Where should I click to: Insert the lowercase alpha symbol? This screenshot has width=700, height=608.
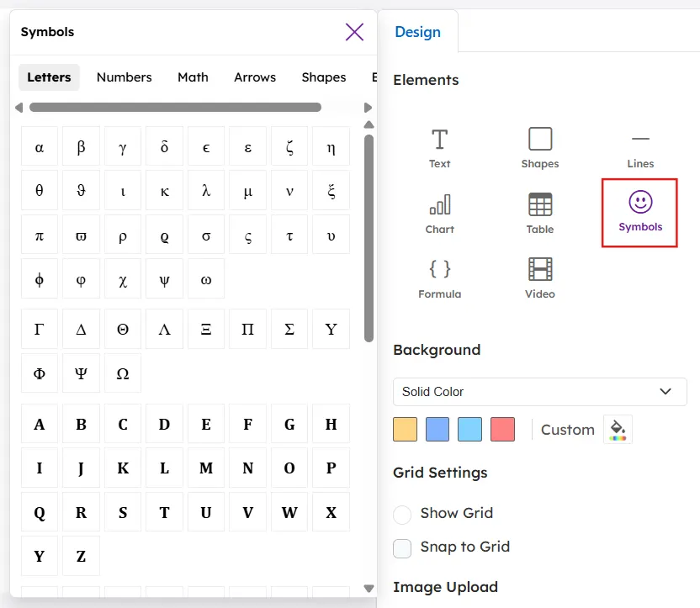click(39, 145)
